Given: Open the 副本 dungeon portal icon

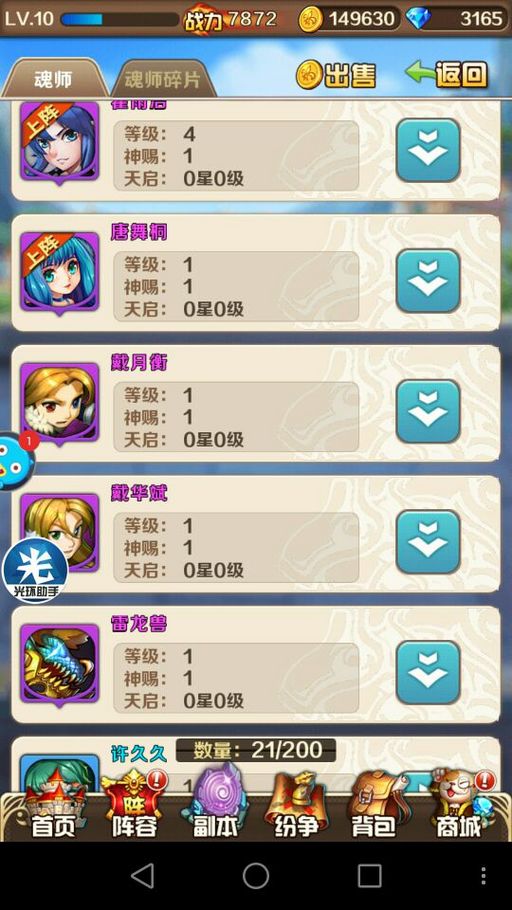Looking at the screenshot, I should 215,804.
